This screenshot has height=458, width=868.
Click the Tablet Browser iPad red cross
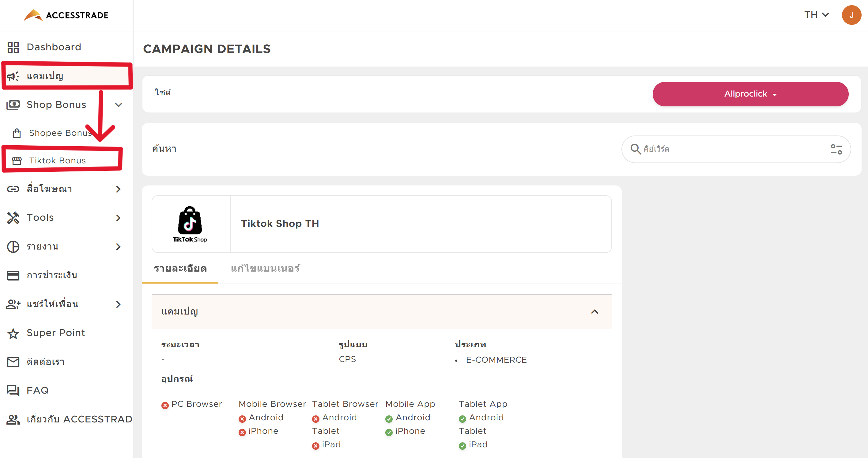(x=315, y=446)
